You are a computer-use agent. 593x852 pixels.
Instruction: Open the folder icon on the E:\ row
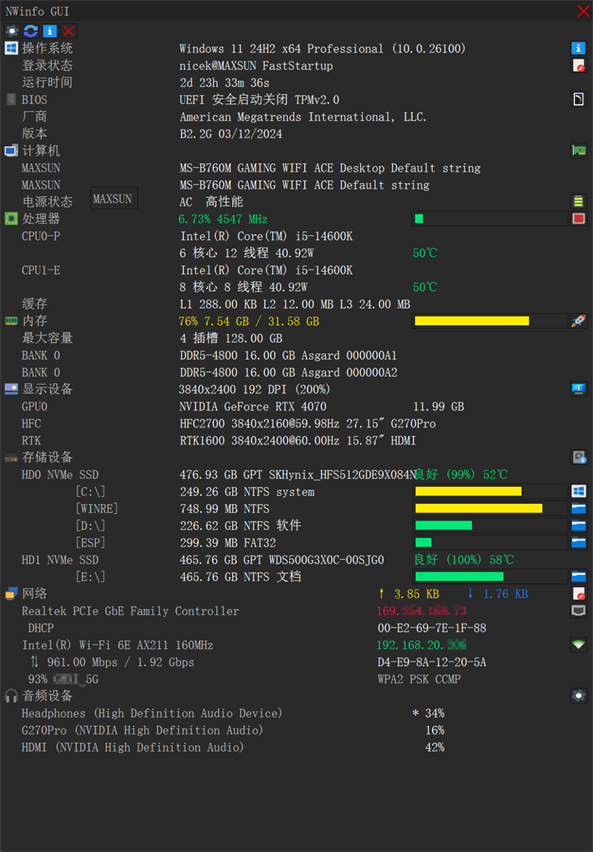pyautogui.click(x=578, y=577)
